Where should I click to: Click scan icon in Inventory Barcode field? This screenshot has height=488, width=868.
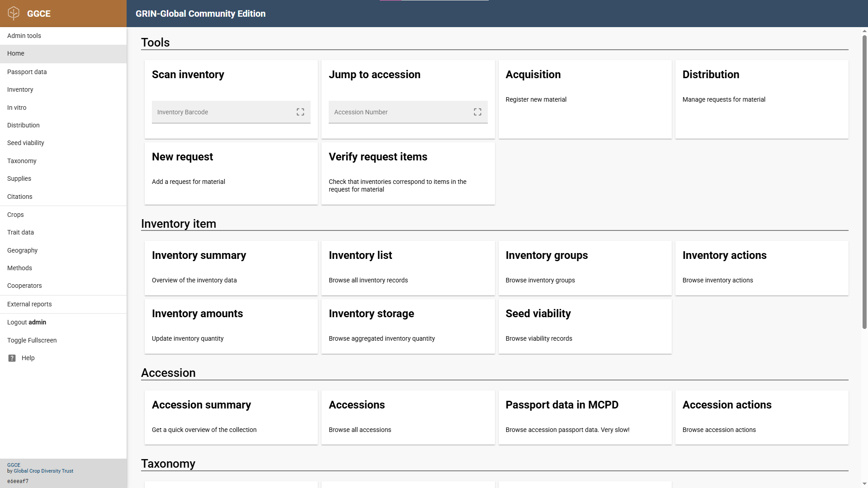300,112
